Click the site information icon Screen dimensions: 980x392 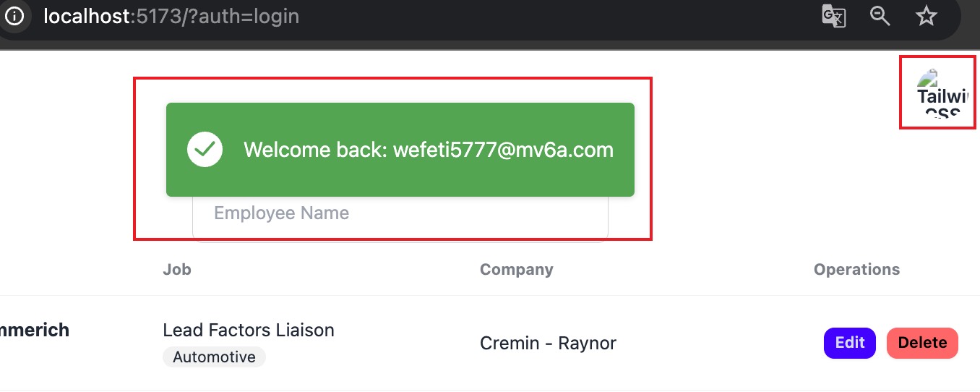[14, 16]
